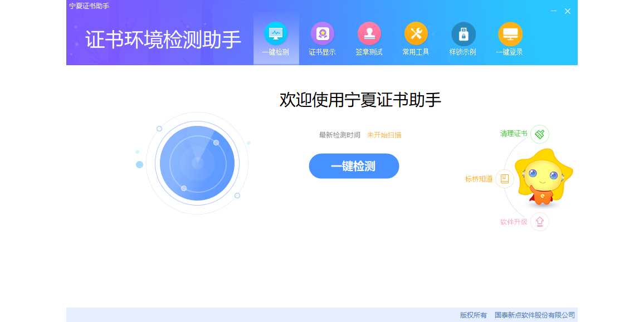Screen dimensions: 644x322
Task: Click the 未开始扫描 status text
Action: 384,135
